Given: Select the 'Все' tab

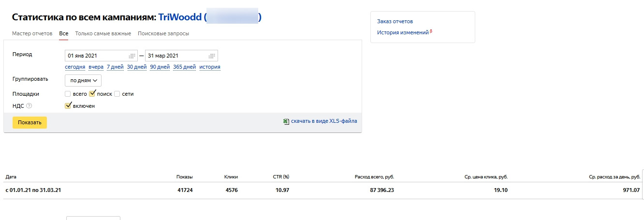Looking at the screenshot, I should point(64,33).
